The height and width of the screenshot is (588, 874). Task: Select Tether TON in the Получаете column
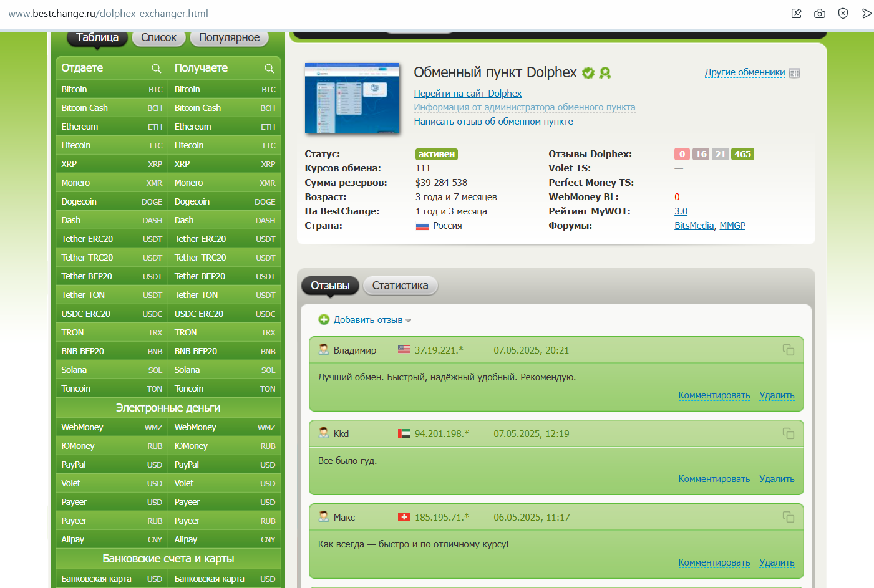pyautogui.click(x=225, y=295)
